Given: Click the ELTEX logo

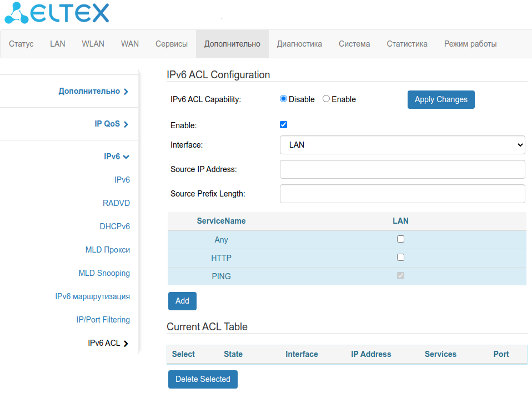Looking at the screenshot, I should [57, 13].
